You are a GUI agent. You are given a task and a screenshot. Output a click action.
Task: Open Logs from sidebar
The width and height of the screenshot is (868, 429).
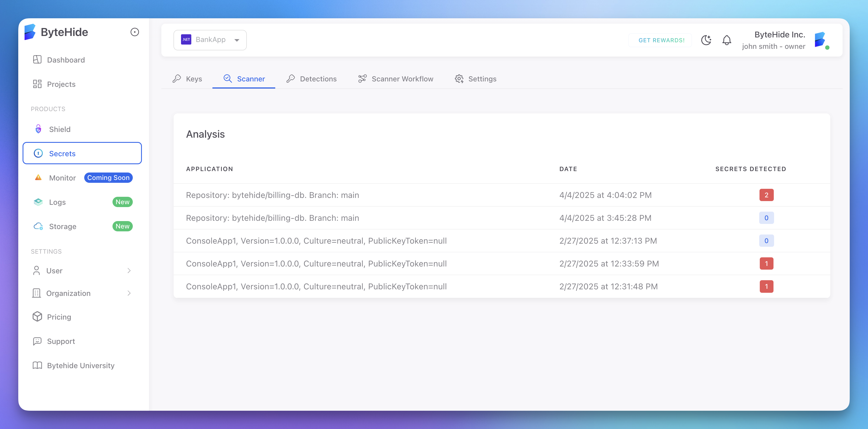pyautogui.click(x=57, y=202)
